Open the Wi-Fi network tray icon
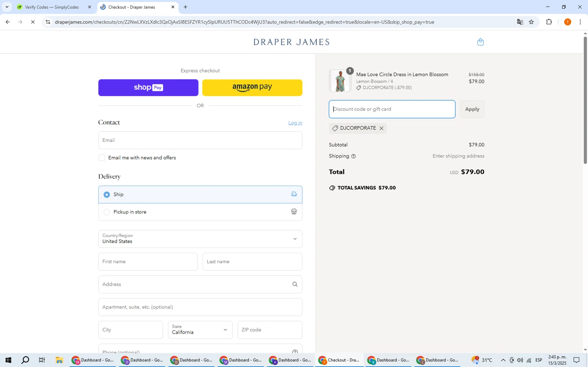Viewport: 588px width, 367px height. click(x=529, y=360)
